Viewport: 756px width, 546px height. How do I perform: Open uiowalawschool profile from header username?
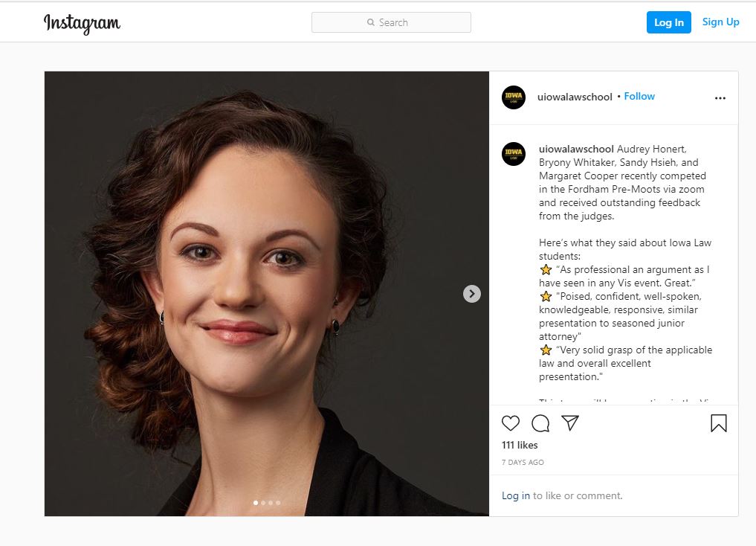pos(575,97)
